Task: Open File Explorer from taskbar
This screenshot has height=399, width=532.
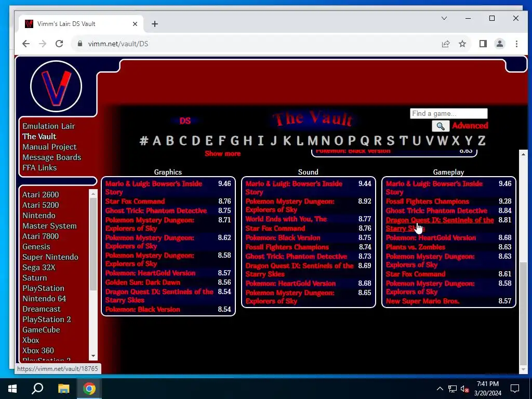Action: (63, 389)
